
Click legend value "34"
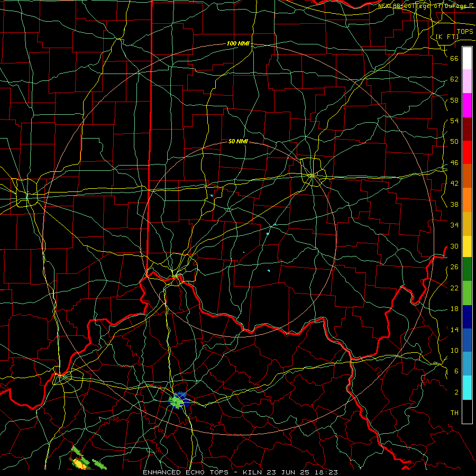click(454, 225)
